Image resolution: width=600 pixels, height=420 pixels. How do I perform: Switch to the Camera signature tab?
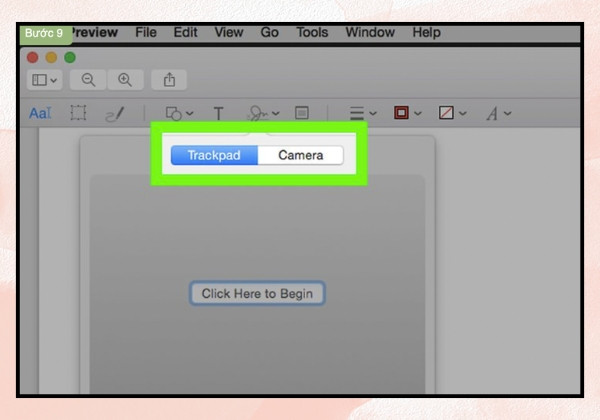tap(301, 155)
